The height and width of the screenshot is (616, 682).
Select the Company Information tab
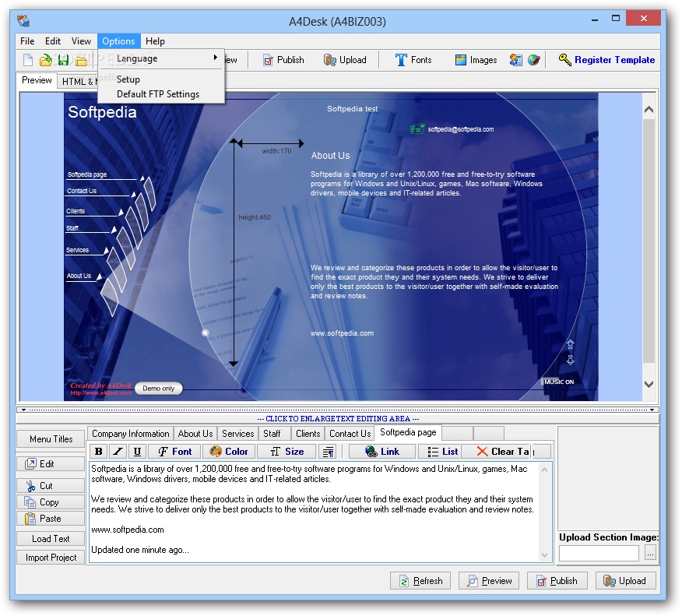131,434
